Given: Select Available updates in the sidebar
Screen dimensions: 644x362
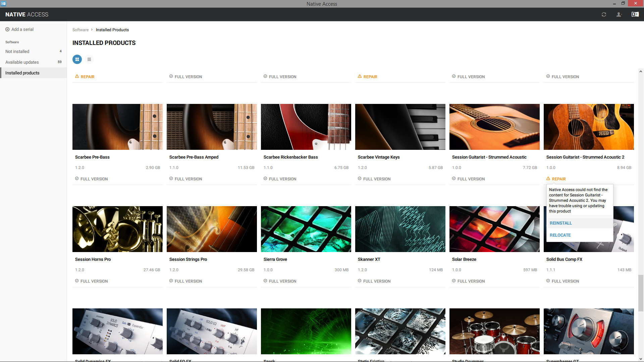Looking at the screenshot, I should 22,62.
